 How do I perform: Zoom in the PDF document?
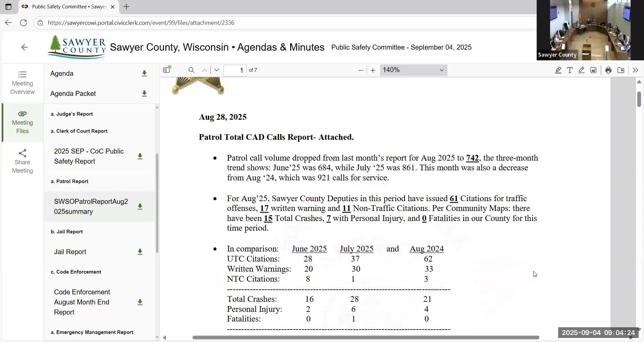click(x=373, y=70)
